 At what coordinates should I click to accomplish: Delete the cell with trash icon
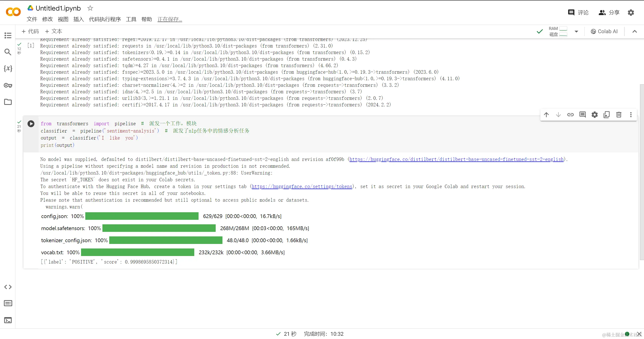tap(619, 115)
